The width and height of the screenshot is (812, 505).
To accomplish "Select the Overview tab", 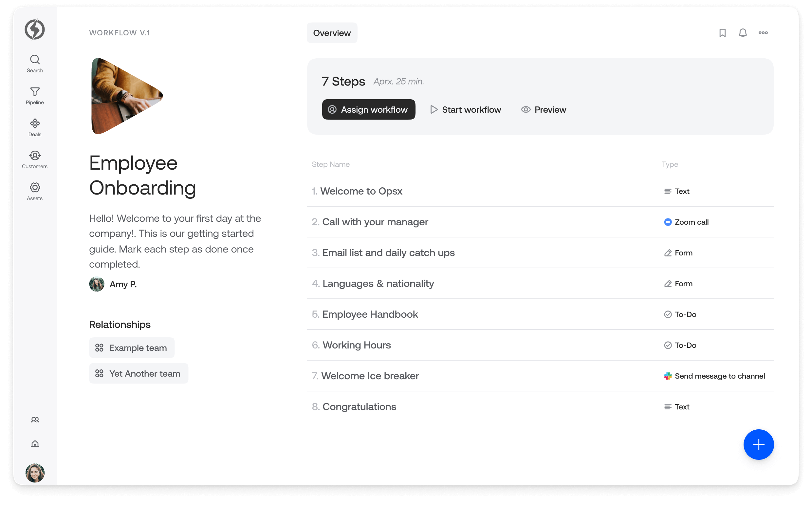I will 332,33.
